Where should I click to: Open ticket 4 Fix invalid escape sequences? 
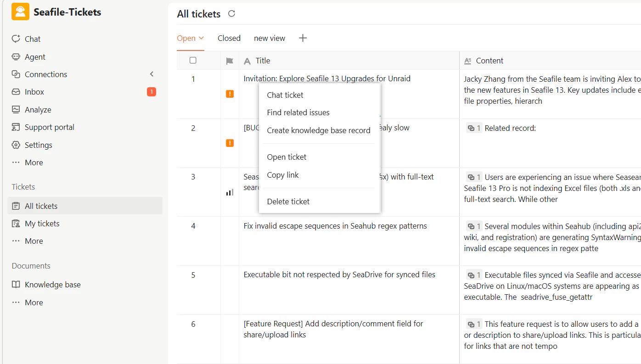tap(335, 226)
